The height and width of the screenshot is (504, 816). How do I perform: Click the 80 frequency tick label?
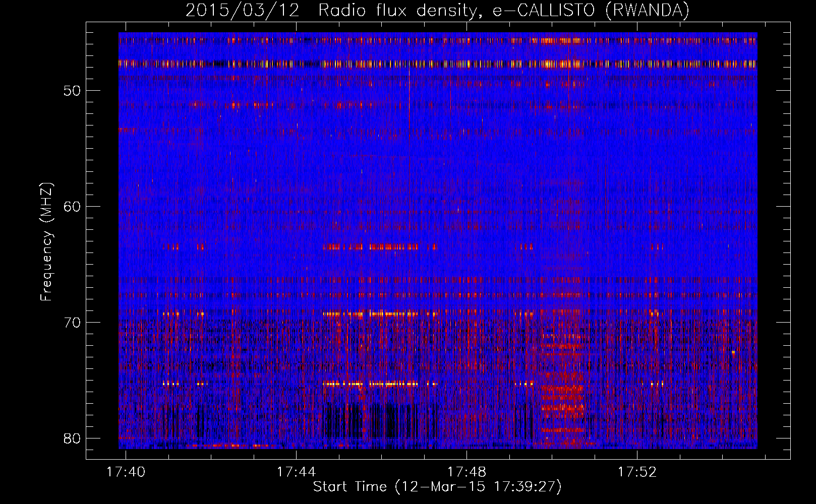[x=72, y=438]
